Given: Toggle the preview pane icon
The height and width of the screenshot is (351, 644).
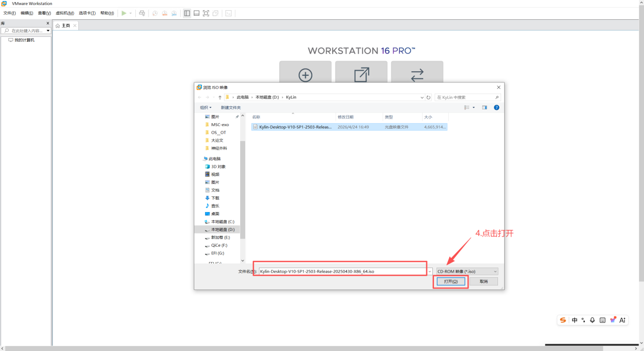Looking at the screenshot, I should [484, 107].
